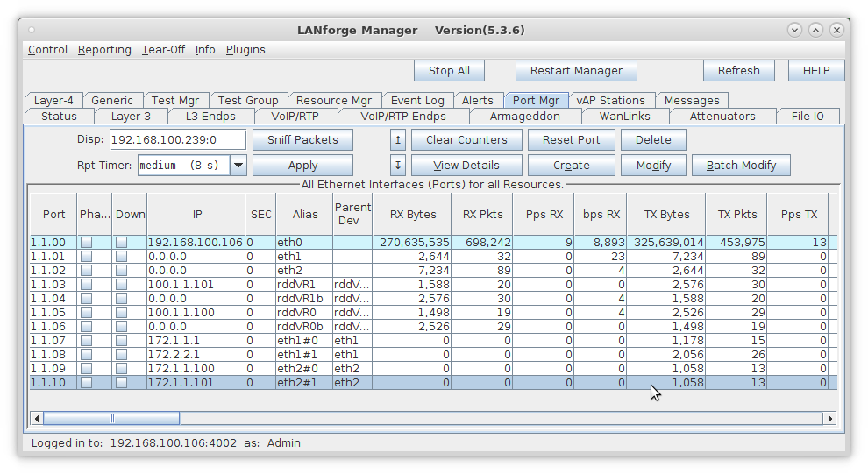Click the up arrow icon beside Clear Counters
The height and width of the screenshot is (474, 868).
point(398,139)
